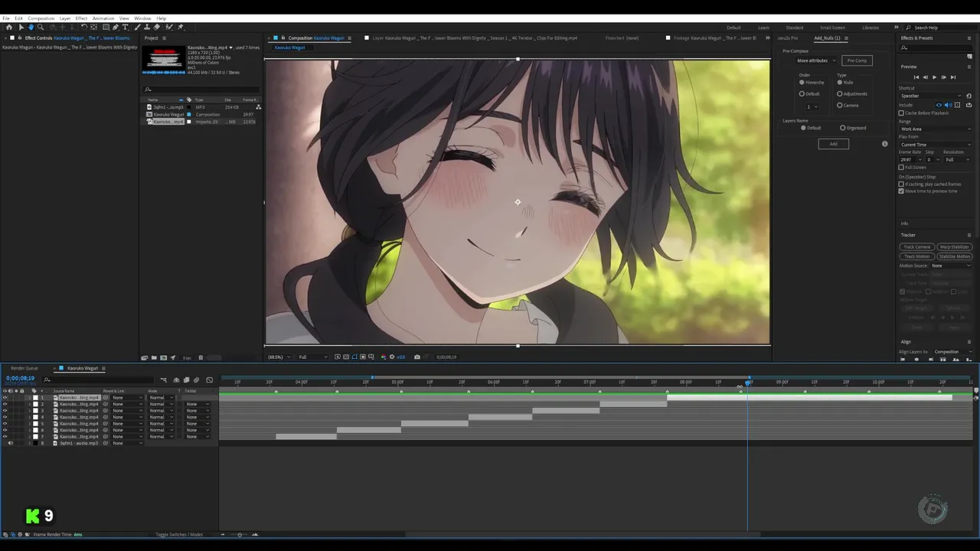Create new composition in Project panel
The width and height of the screenshot is (980, 551).
pyautogui.click(x=163, y=357)
